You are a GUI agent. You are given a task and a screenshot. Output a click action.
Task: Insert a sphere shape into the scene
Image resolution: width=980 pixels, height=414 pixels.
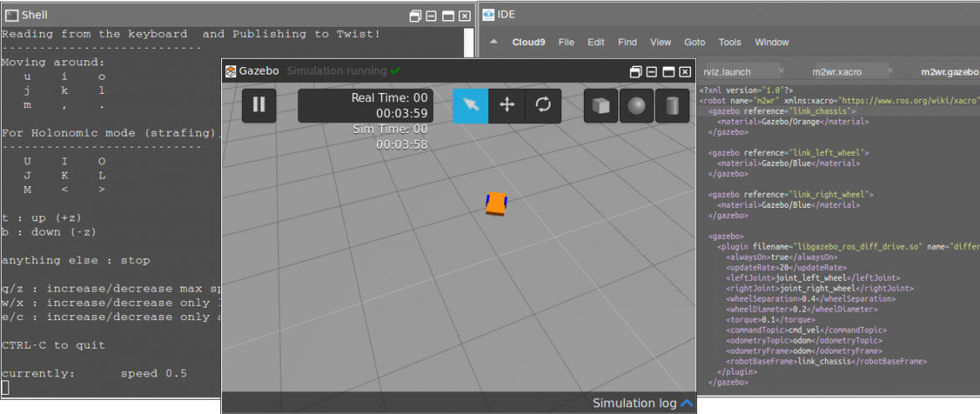pos(637,106)
